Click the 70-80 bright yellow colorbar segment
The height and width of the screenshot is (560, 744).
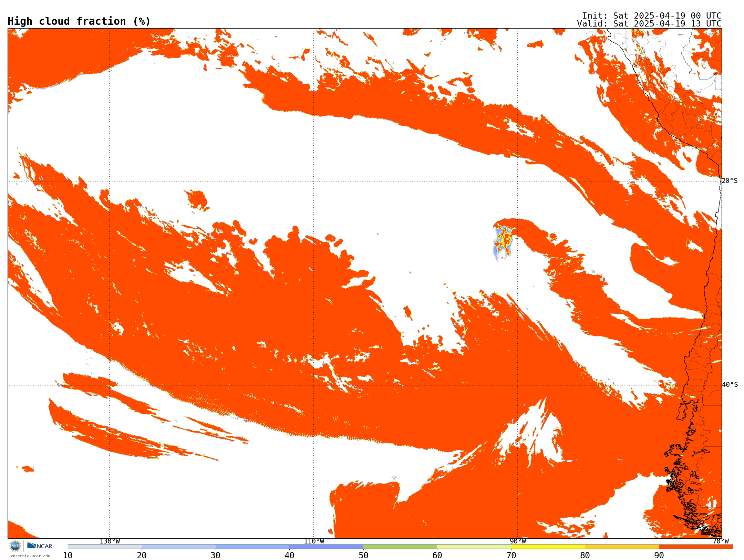point(548,547)
